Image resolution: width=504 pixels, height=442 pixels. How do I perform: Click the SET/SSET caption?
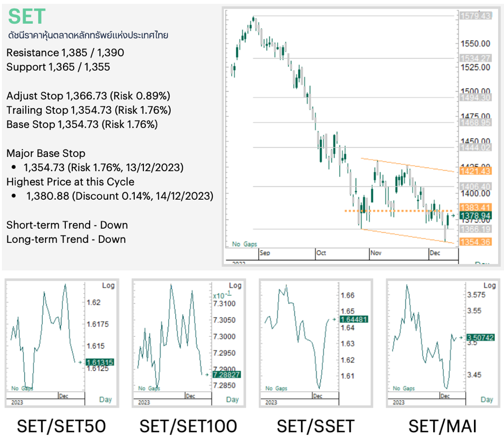pos(315,426)
